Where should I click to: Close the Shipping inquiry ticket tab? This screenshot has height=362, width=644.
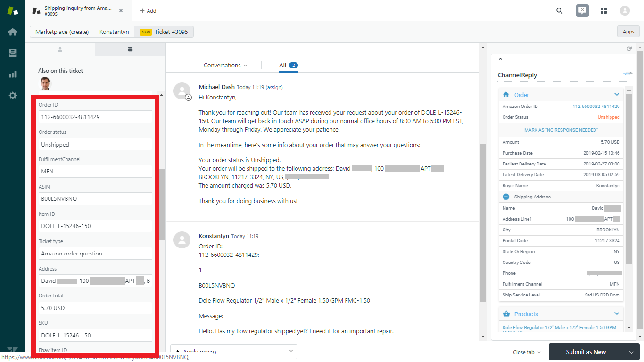(x=121, y=11)
